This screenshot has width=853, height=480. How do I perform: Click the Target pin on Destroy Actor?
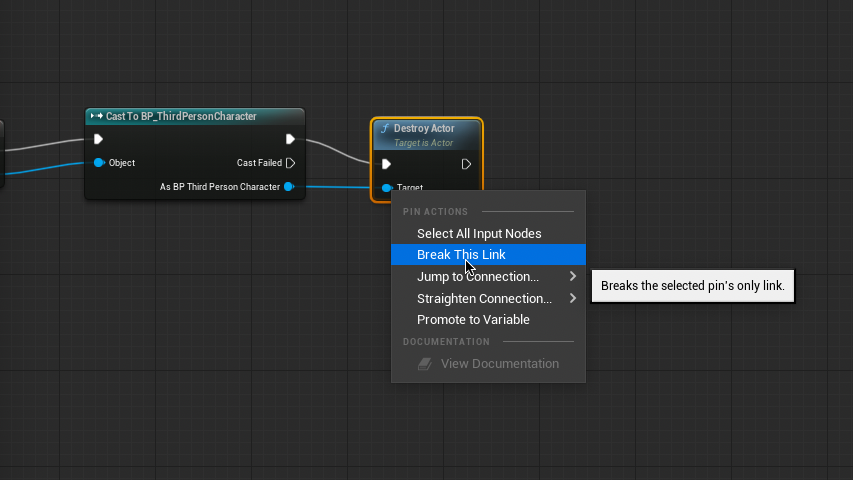coord(387,188)
